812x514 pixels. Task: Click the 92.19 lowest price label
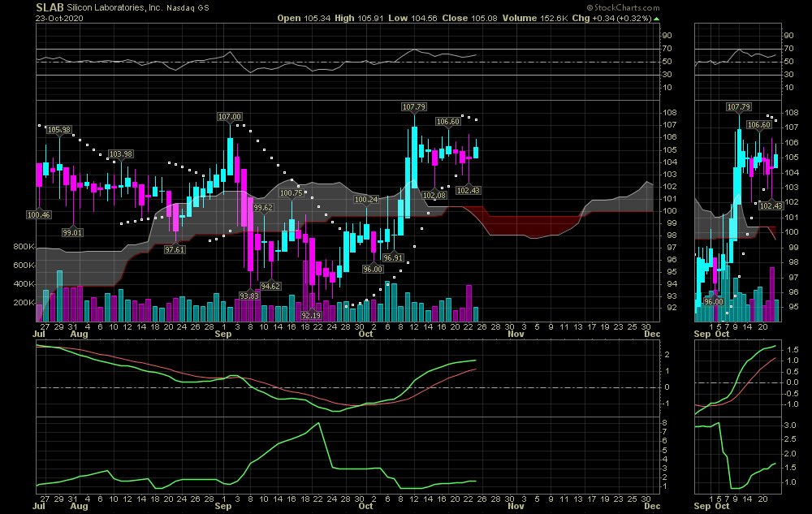(x=311, y=315)
